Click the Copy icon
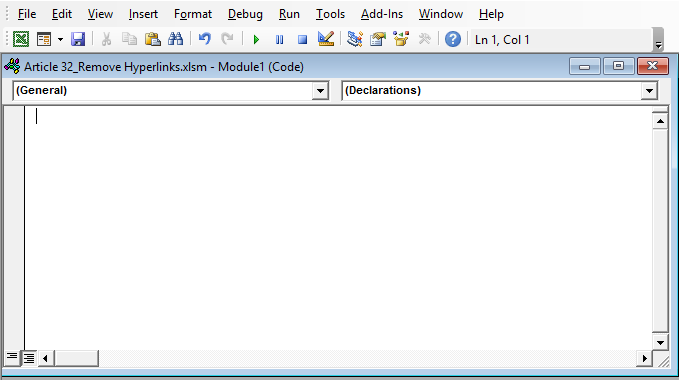This screenshot has width=679, height=380. point(129,39)
